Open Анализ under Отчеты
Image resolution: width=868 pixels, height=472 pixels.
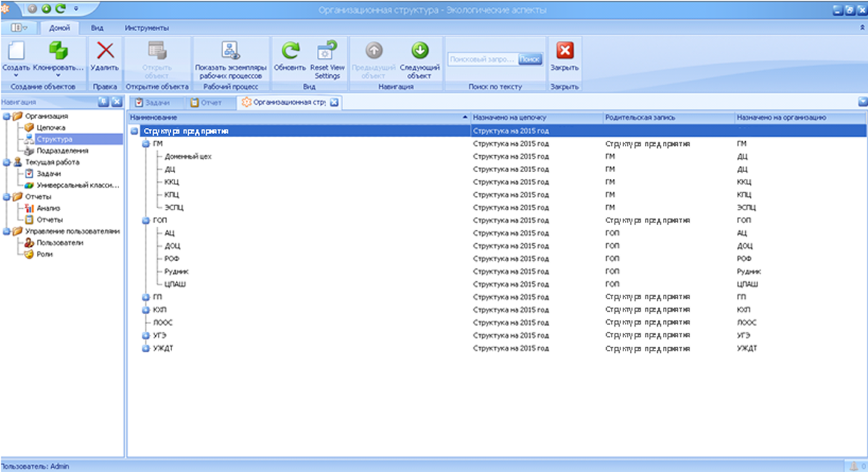pos(48,208)
